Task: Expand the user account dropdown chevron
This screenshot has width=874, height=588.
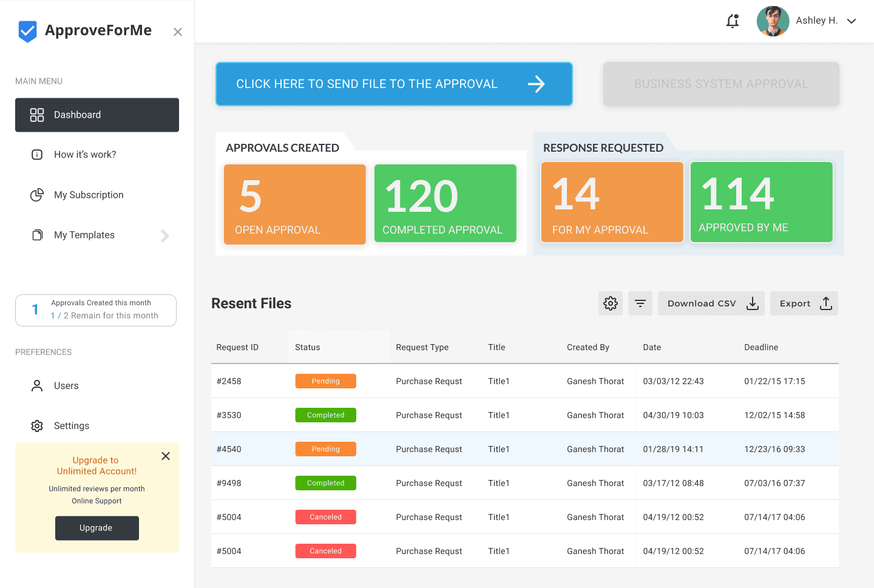Action: coord(852,21)
